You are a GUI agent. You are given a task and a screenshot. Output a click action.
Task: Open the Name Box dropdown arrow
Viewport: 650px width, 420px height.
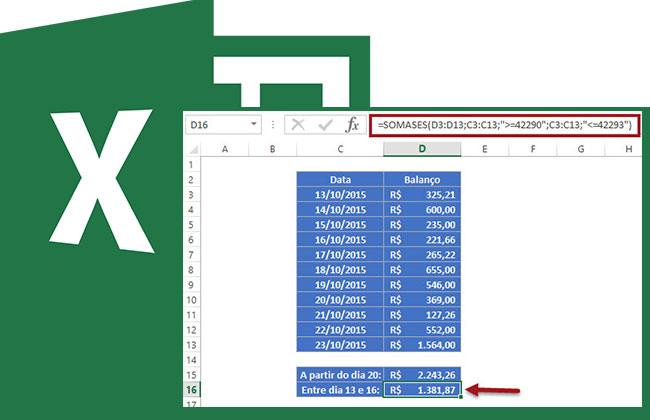254,124
